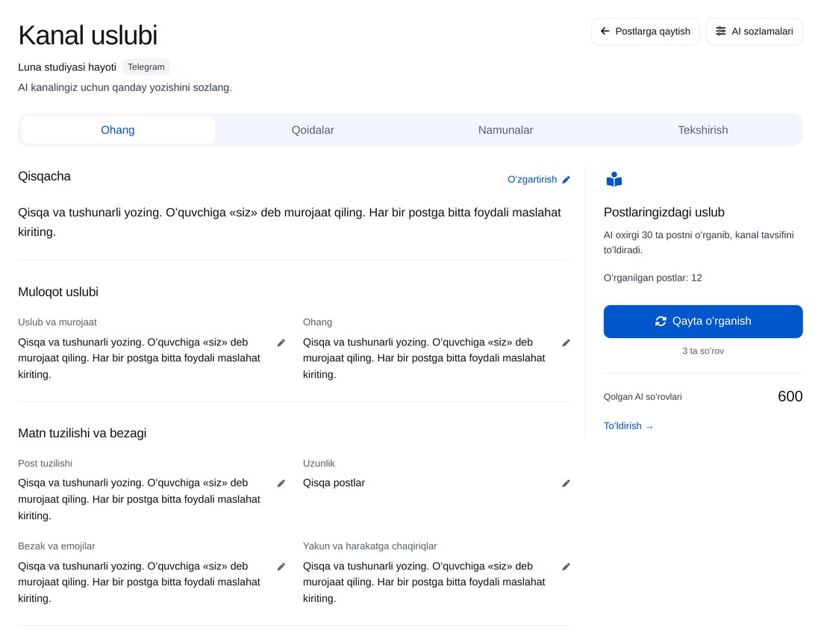This screenshot has height=644, width=821.
Task: Click O'rganilgan postlar: 12 text
Action: (x=652, y=278)
